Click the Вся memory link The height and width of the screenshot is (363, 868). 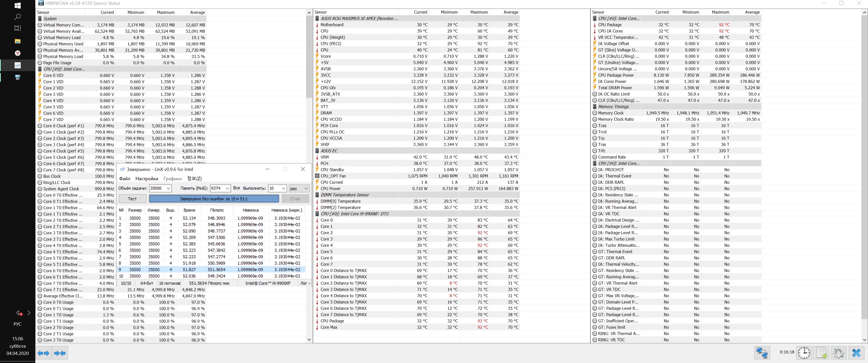236,188
